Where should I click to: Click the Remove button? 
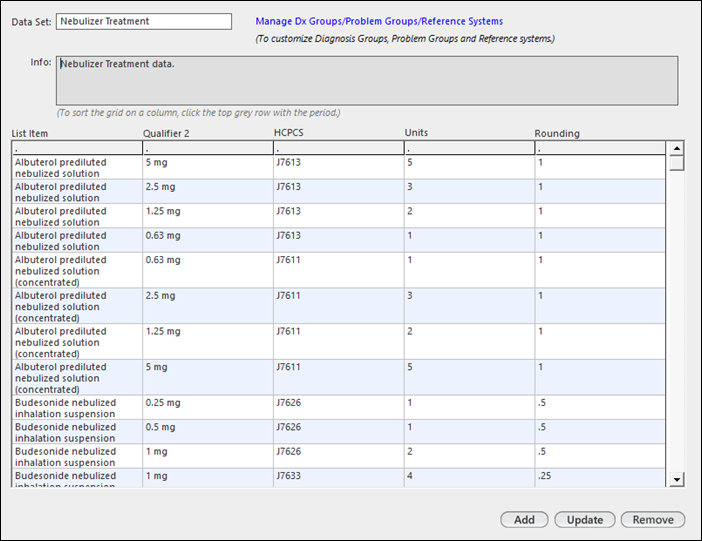click(x=653, y=520)
